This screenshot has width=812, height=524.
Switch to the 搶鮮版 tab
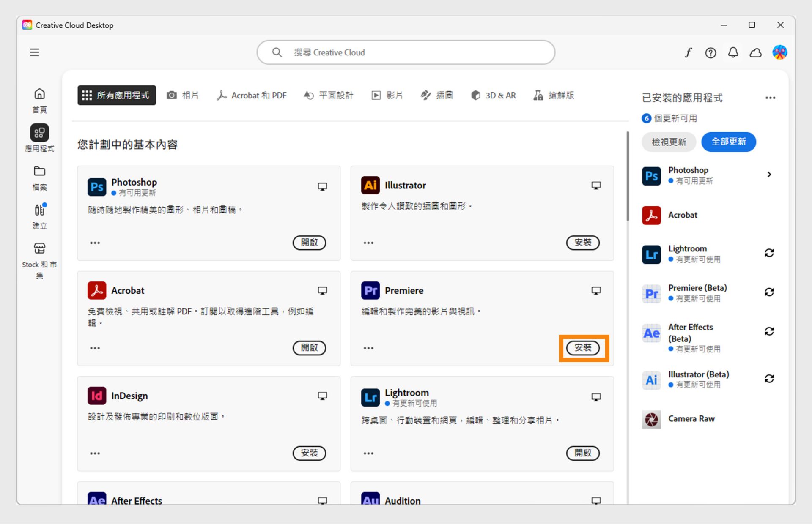[x=554, y=96]
